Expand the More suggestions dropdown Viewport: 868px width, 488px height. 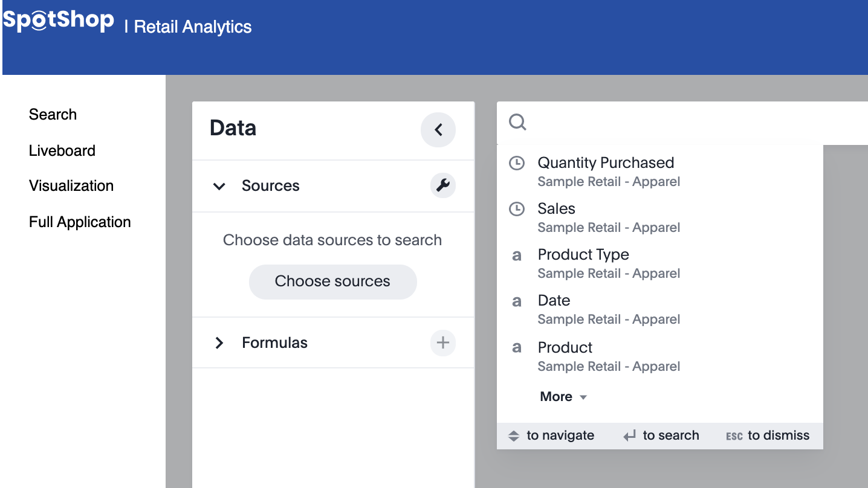[x=563, y=397]
